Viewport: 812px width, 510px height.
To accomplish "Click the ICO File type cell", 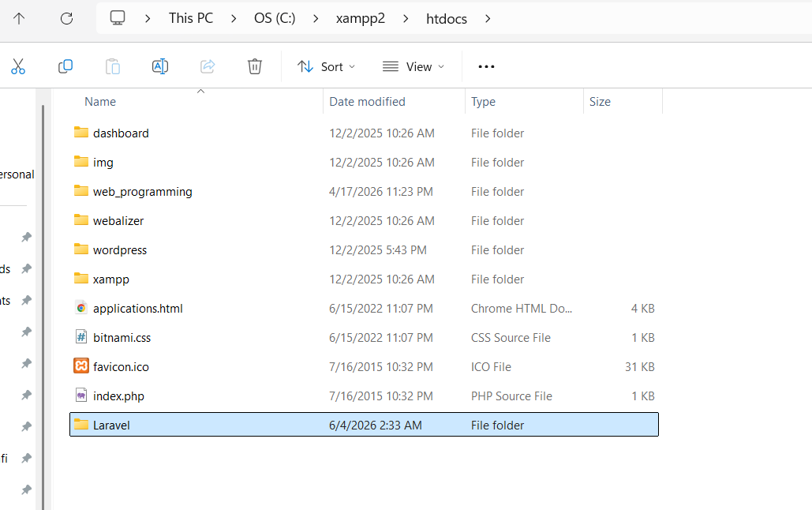I will point(491,367).
